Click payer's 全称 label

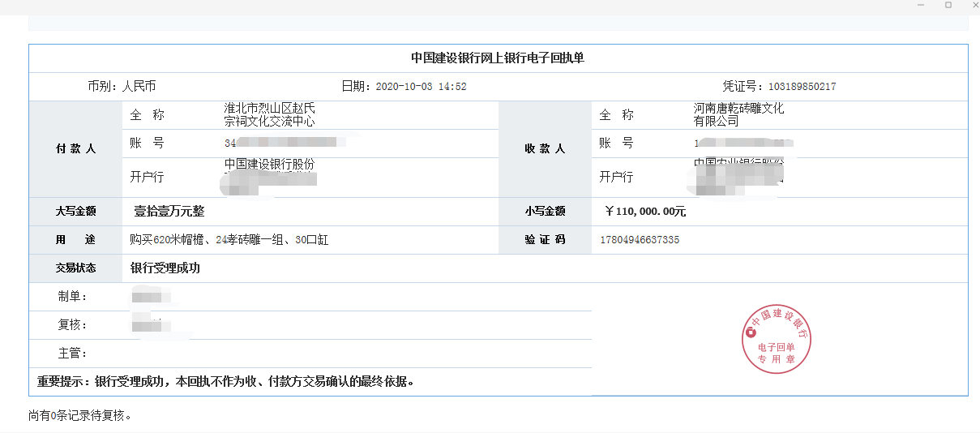tap(147, 115)
